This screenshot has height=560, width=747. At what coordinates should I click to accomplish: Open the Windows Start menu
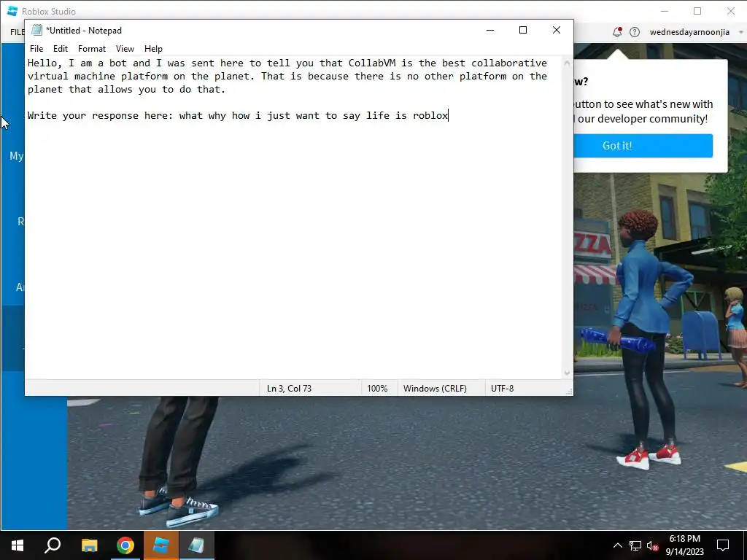18,545
